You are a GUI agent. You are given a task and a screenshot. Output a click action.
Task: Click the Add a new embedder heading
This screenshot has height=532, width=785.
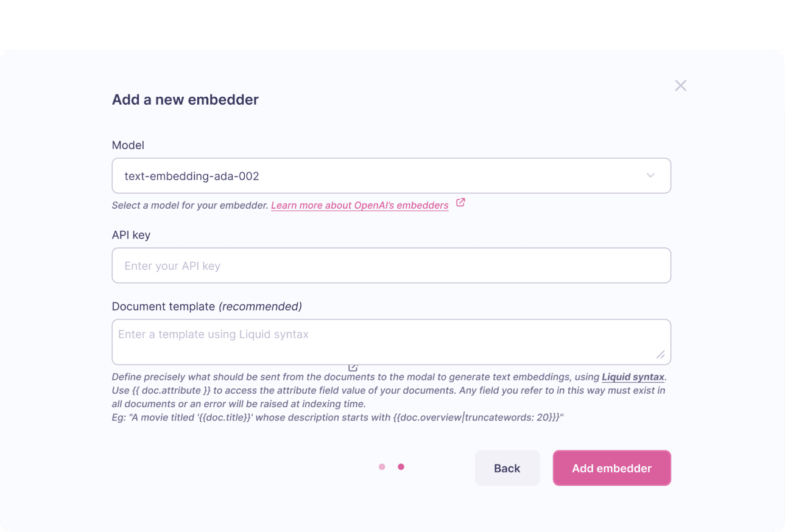click(185, 100)
